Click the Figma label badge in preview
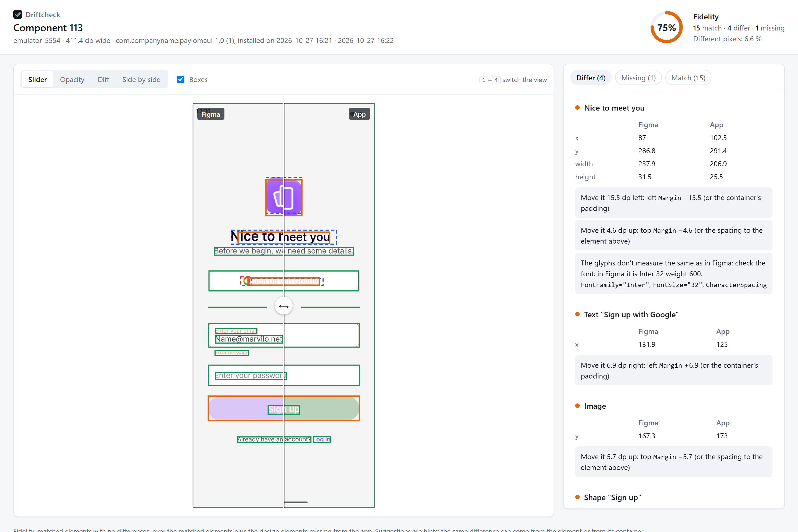This screenshot has width=798, height=532. point(211,114)
